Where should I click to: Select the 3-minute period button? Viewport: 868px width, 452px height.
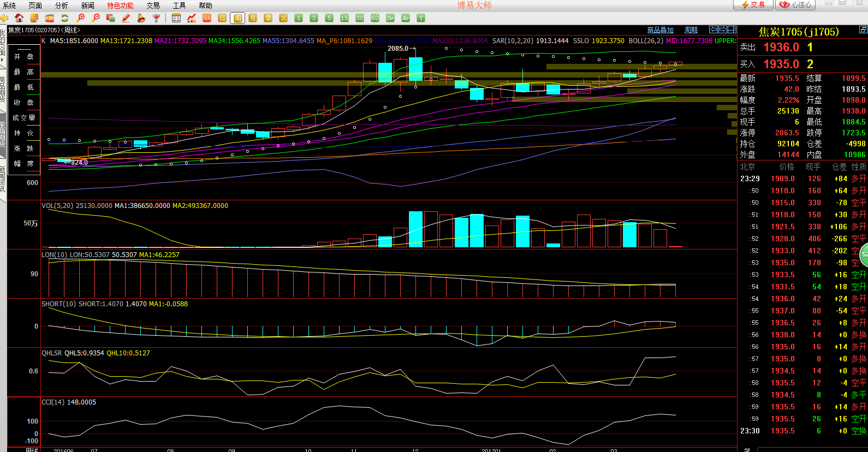(x=314, y=18)
